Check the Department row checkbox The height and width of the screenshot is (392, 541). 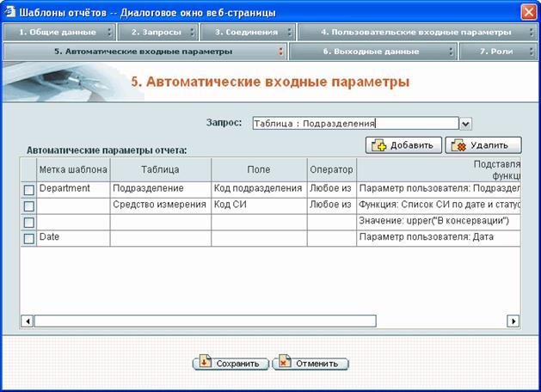(x=29, y=190)
